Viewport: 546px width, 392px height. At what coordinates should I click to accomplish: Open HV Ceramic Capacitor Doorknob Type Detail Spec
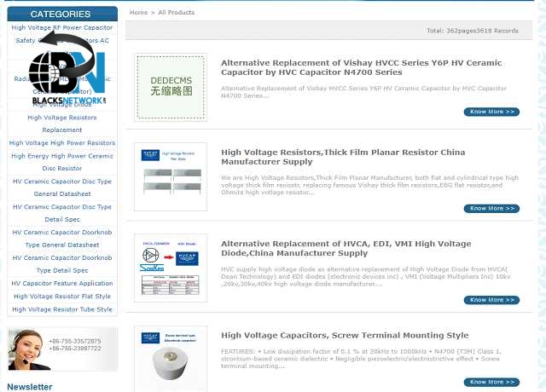[62, 263]
